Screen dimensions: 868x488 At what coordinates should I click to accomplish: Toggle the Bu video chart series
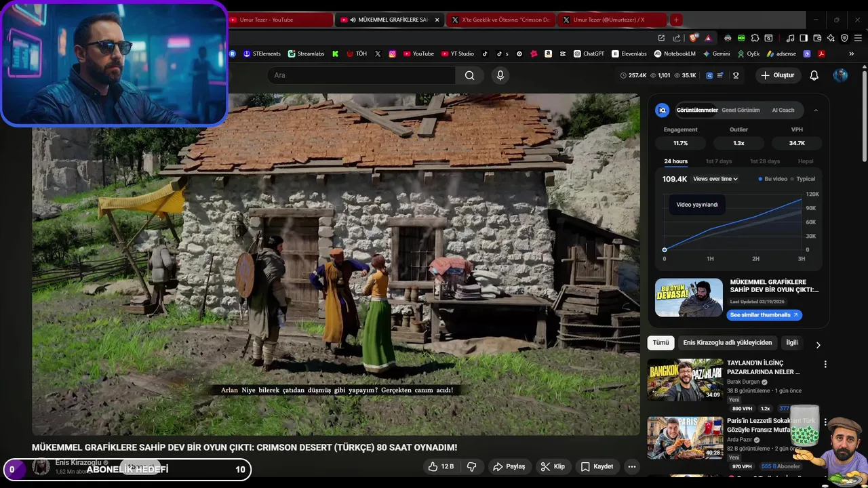(x=773, y=179)
